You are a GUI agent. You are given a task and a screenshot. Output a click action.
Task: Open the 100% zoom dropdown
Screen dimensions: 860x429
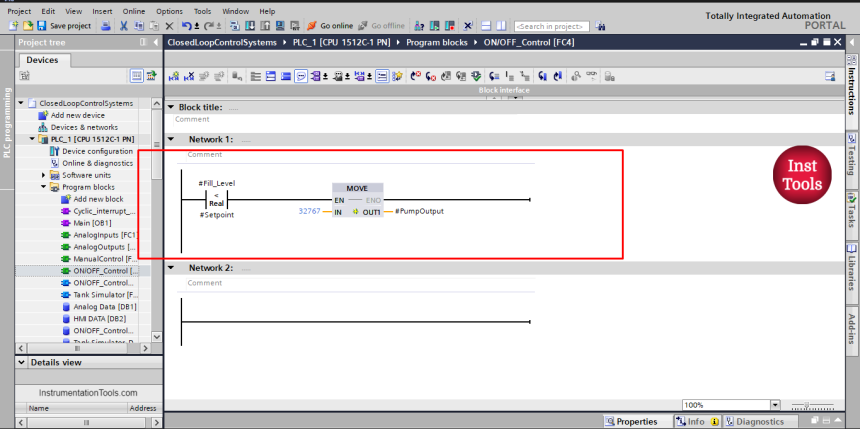tap(775, 405)
